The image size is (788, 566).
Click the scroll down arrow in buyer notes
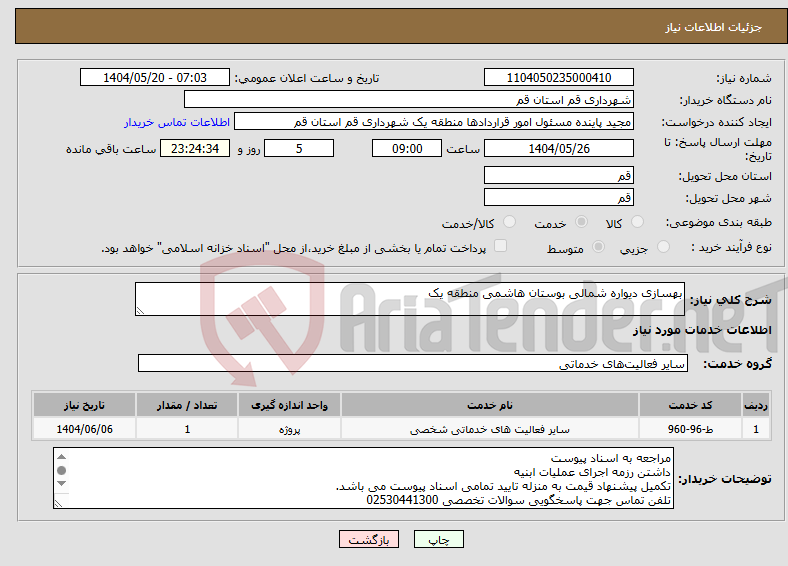pos(61,484)
